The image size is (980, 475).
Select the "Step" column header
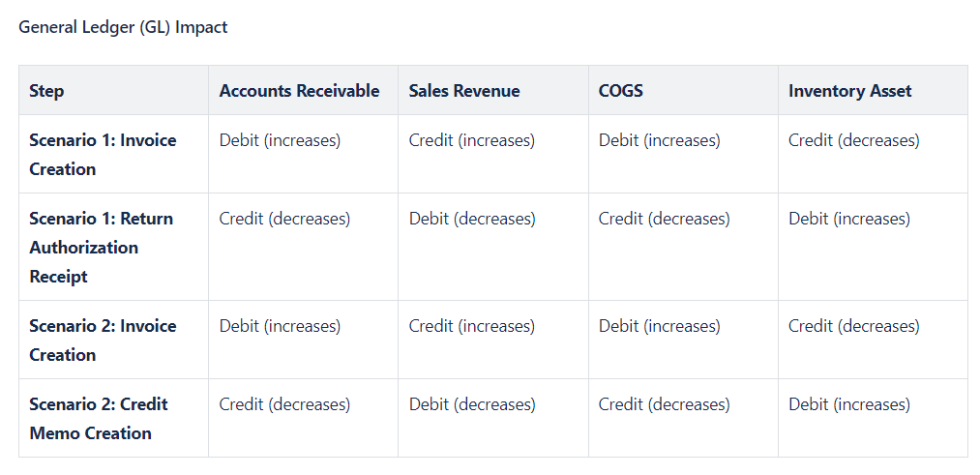tap(46, 91)
